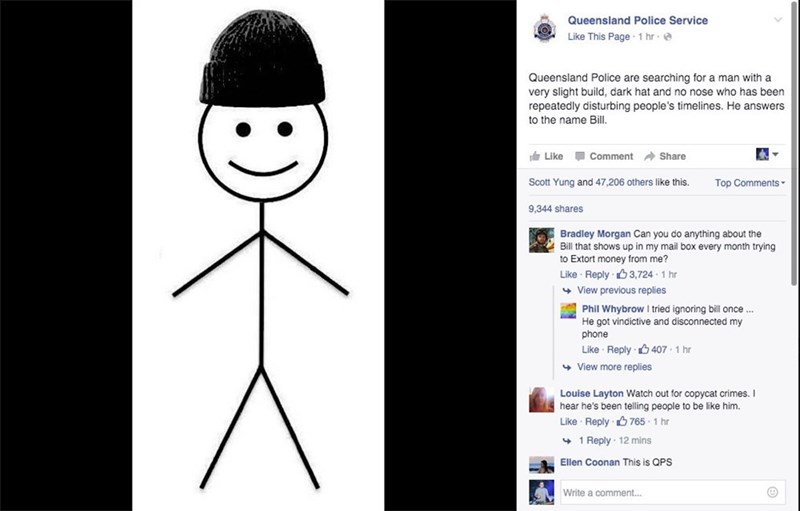Expand 1 Reply under Louise Layton's comment
The height and width of the screenshot is (511, 800).
point(594,440)
